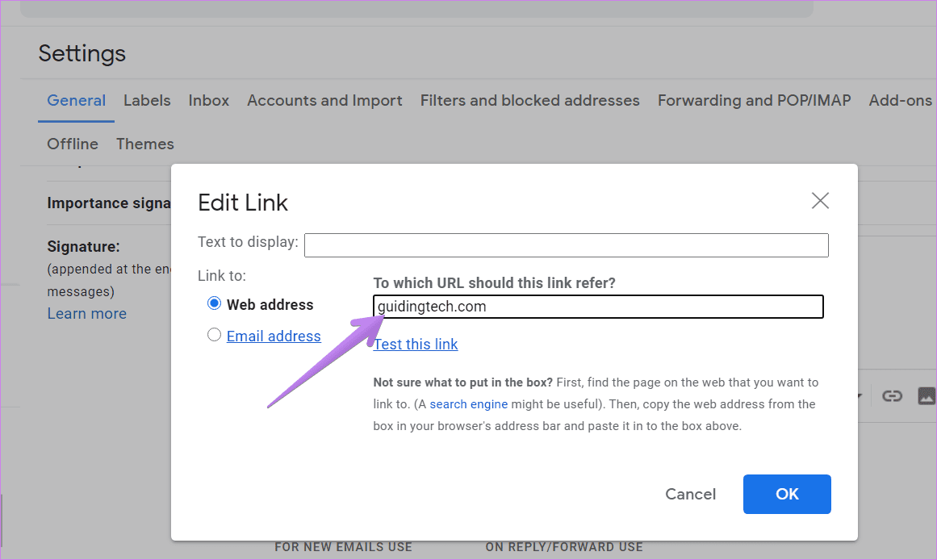Open Filters and blocked addresses tab

pos(530,100)
